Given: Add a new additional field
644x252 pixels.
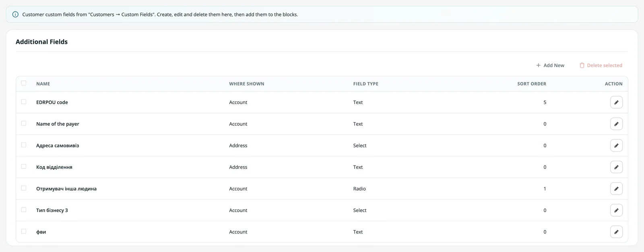Looking at the screenshot, I should click(550, 66).
